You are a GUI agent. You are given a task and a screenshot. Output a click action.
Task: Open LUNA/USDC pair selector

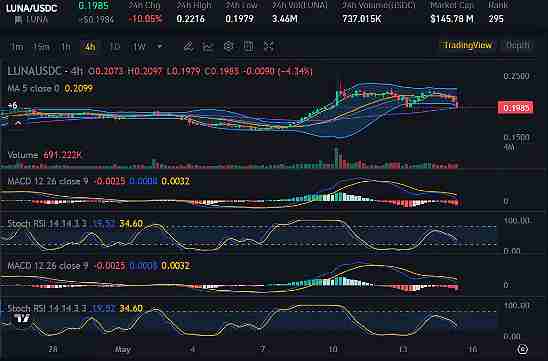coord(31,8)
